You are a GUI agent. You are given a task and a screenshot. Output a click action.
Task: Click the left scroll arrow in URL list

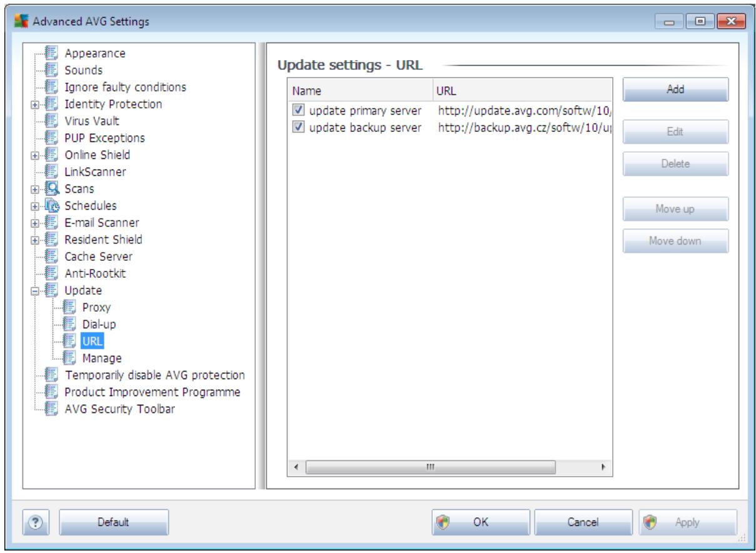tap(297, 467)
